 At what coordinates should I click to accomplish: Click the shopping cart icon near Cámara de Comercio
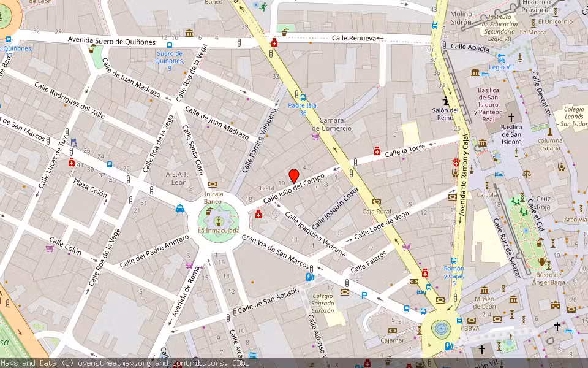pos(314,136)
